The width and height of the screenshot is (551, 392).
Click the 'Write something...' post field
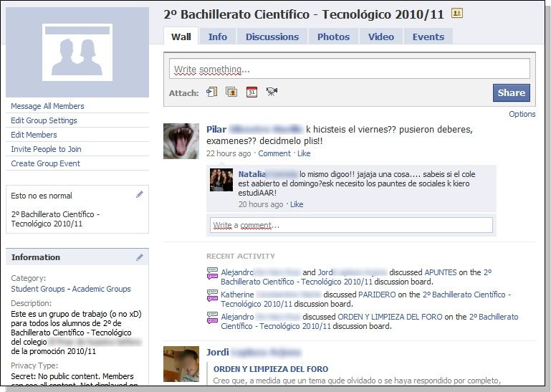coord(350,69)
